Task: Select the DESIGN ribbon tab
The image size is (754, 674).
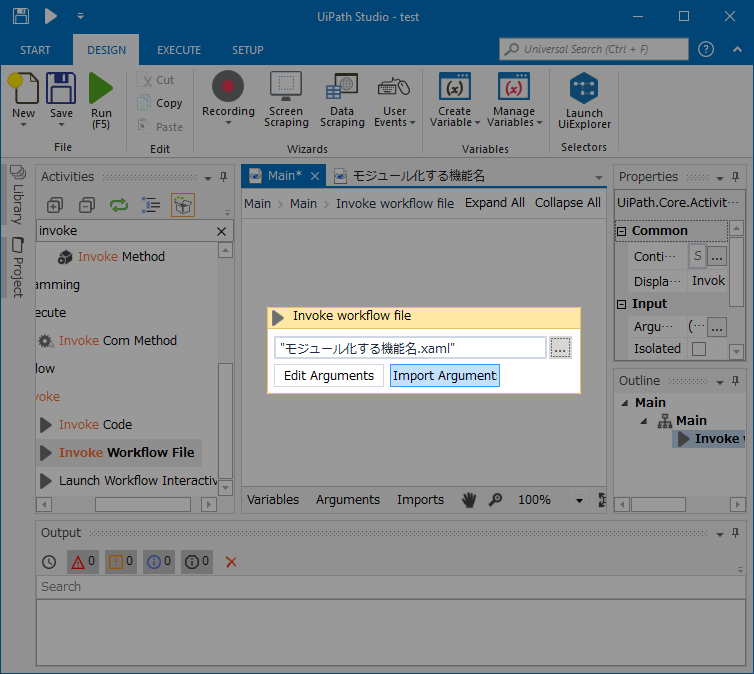Action: click(x=106, y=50)
